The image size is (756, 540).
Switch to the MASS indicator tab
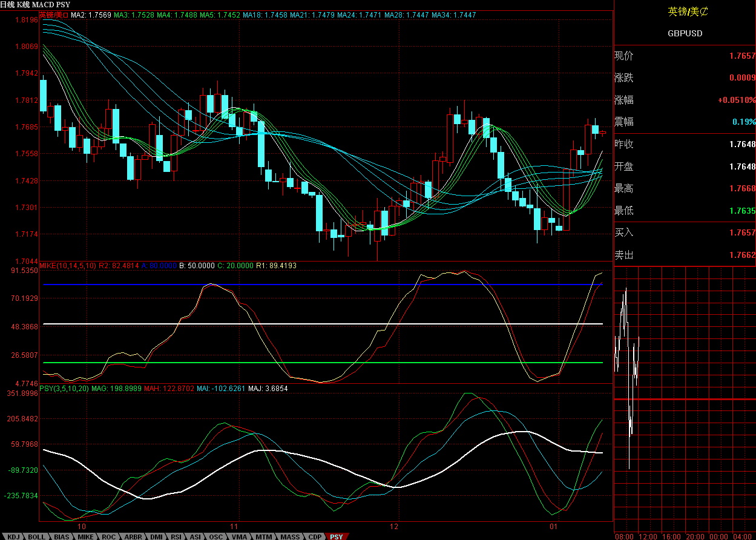click(x=289, y=536)
